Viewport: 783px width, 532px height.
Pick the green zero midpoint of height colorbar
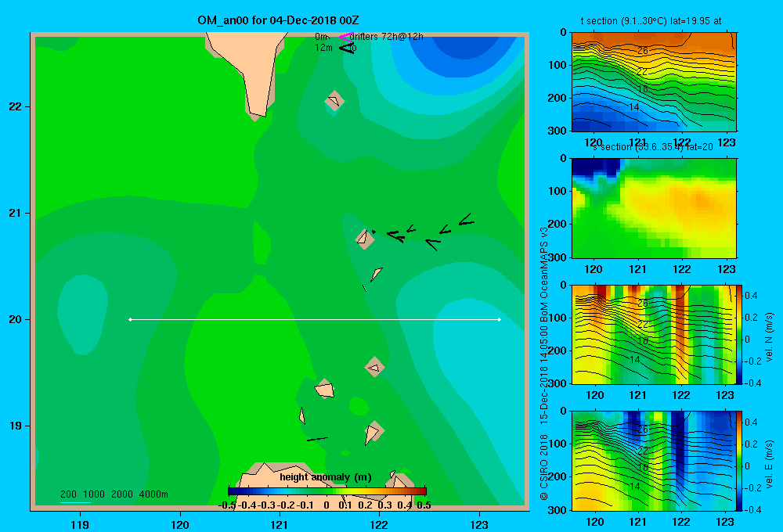pyautogui.click(x=327, y=491)
